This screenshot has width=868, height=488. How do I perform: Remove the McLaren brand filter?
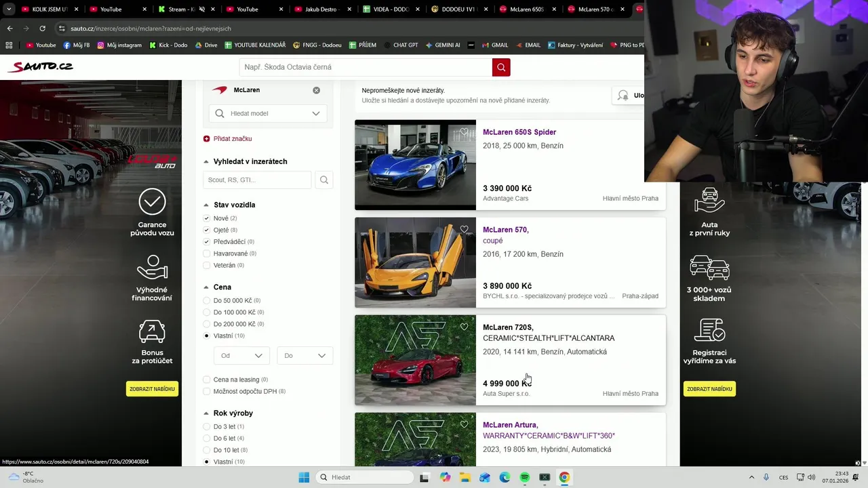pos(316,90)
